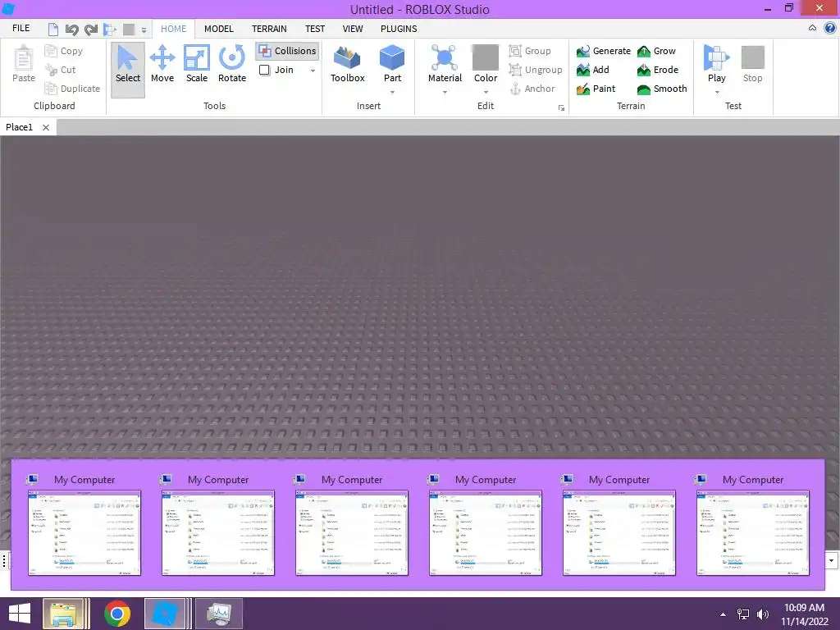
Task: Undo the last action
Action: coord(72,30)
